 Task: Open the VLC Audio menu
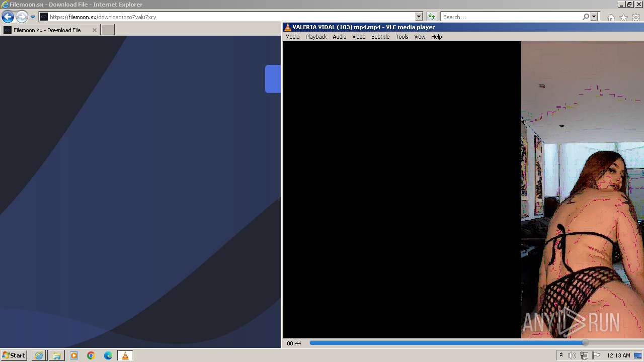click(x=339, y=37)
